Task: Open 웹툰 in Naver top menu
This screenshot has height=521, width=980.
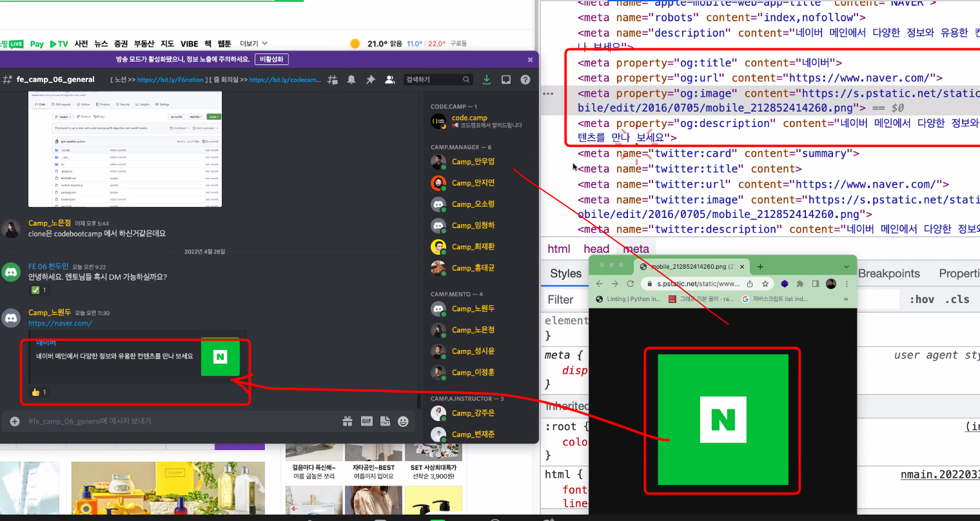Action: (224, 44)
